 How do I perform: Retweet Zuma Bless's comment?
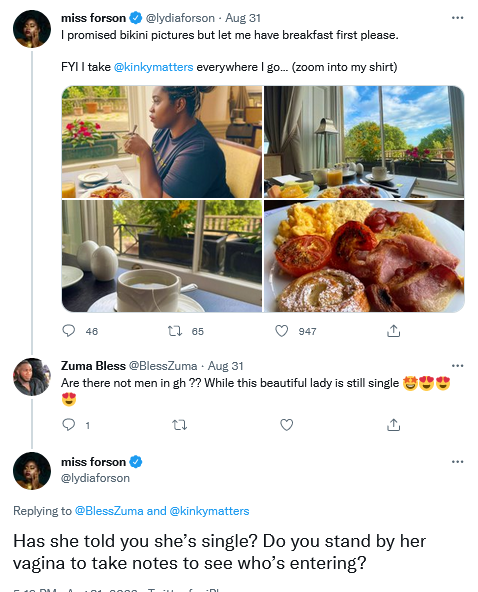pyautogui.click(x=180, y=425)
